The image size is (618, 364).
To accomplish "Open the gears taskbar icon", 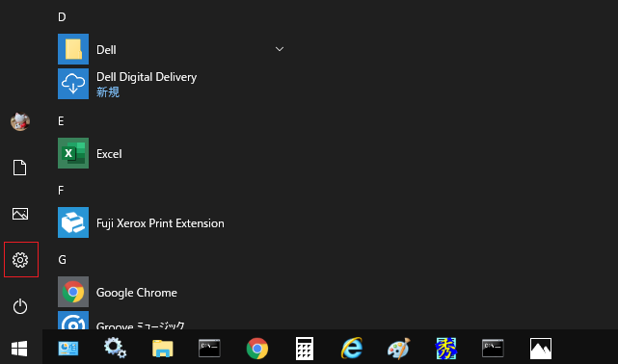I will click(115, 349).
